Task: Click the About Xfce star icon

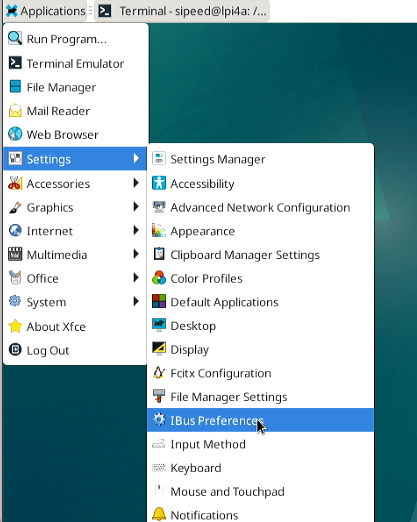Action: (x=15, y=326)
